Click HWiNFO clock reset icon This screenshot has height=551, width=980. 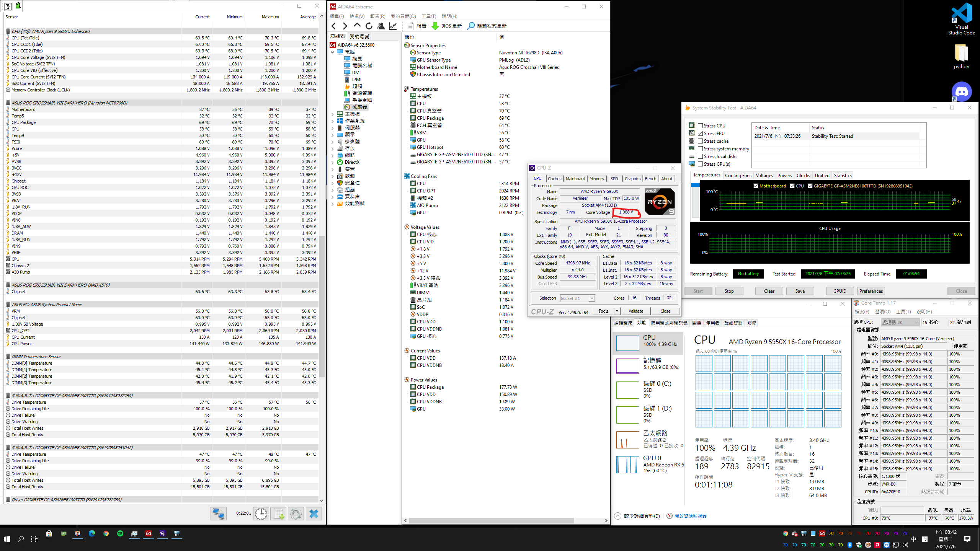click(261, 514)
